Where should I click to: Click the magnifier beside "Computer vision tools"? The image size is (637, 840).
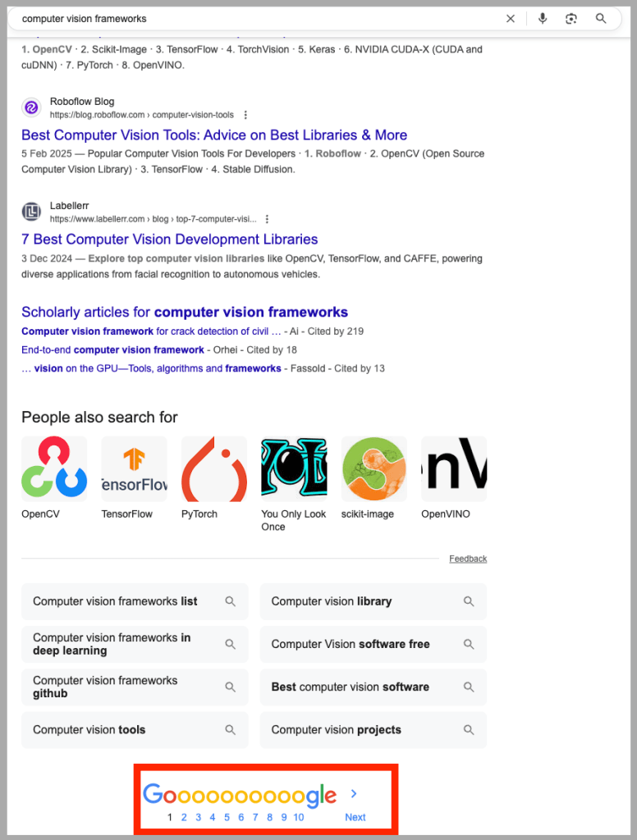(230, 729)
